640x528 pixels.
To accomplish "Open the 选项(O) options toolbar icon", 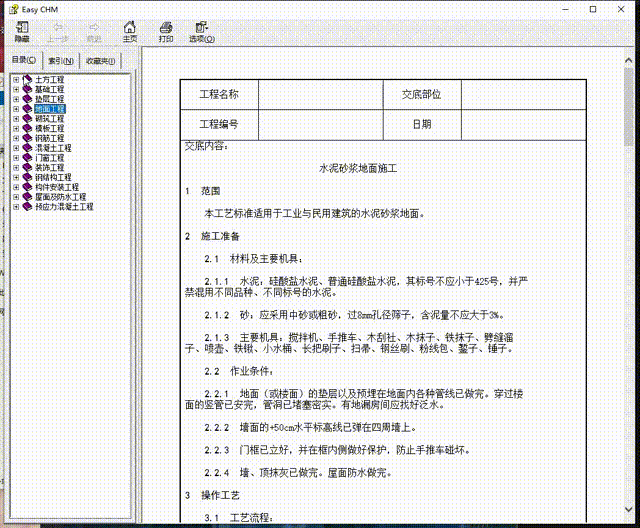I will tap(202, 27).
